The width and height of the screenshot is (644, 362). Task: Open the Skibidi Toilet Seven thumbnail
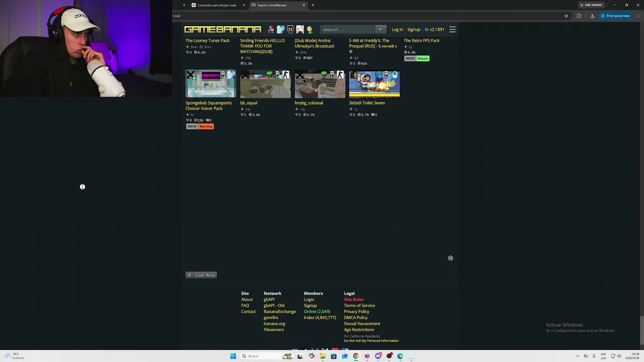[374, 84]
